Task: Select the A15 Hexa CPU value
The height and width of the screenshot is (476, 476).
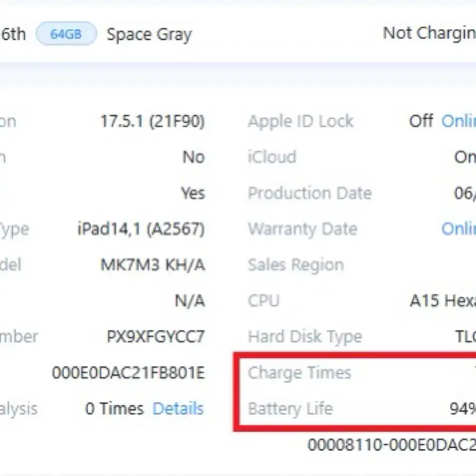Action: point(442,301)
